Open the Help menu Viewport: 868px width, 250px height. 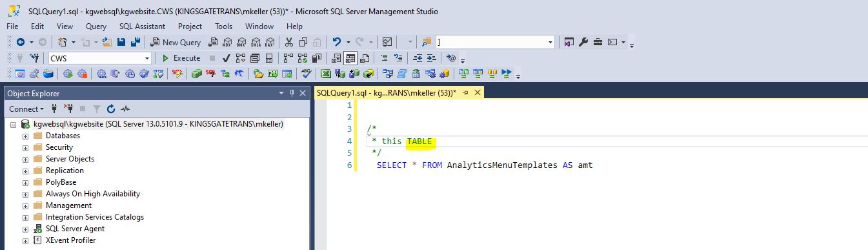click(294, 26)
